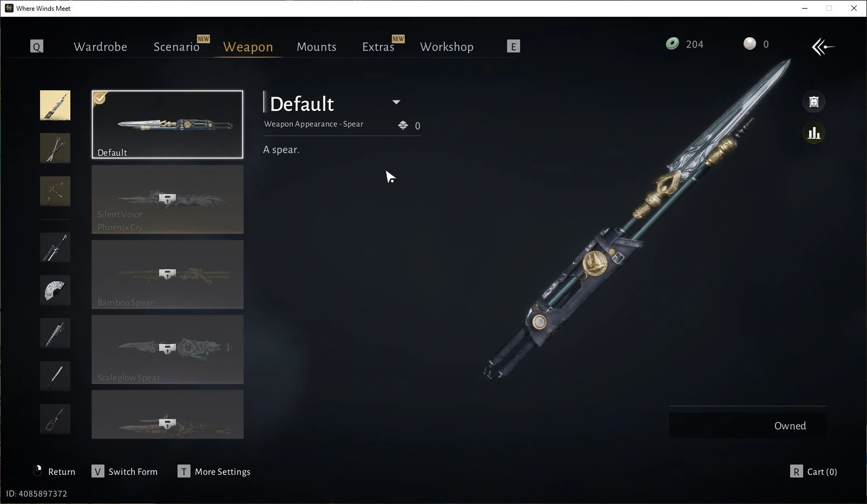Select the Silent Voice: Phoenix Cry skin
867x504 pixels.
[167, 200]
